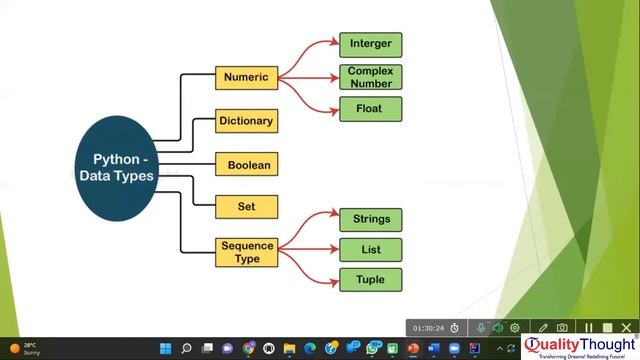Select the Set box
The width and height of the screenshot is (640, 360).
coord(247,207)
